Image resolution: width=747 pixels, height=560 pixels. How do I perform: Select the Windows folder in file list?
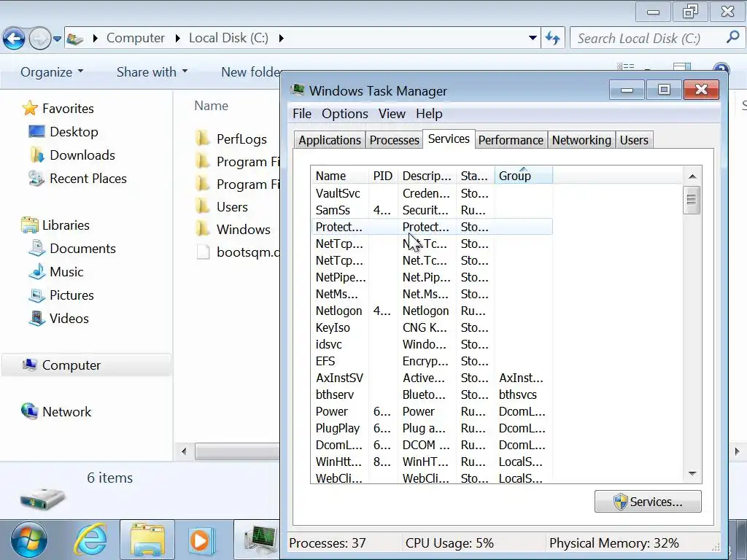pyautogui.click(x=243, y=229)
